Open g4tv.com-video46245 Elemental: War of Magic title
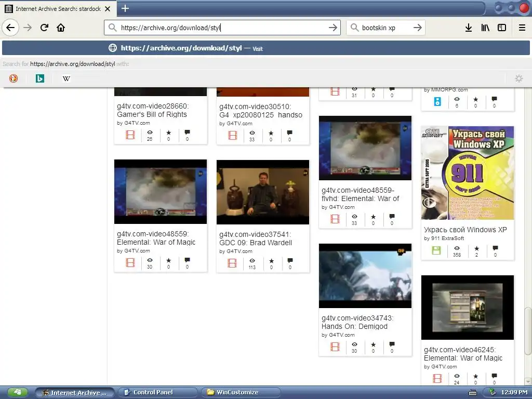Viewport: 532px width, 399px height. (x=463, y=354)
